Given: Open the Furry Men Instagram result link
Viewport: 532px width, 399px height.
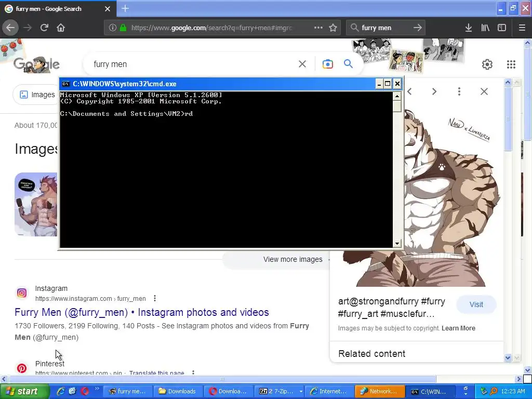Looking at the screenshot, I should (142, 312).
